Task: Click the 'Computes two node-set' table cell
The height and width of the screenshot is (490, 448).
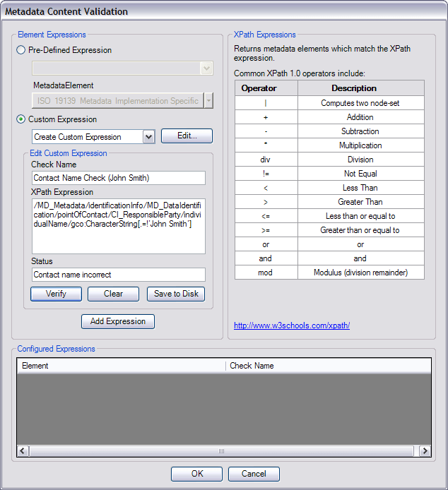Action: [360, 103]
